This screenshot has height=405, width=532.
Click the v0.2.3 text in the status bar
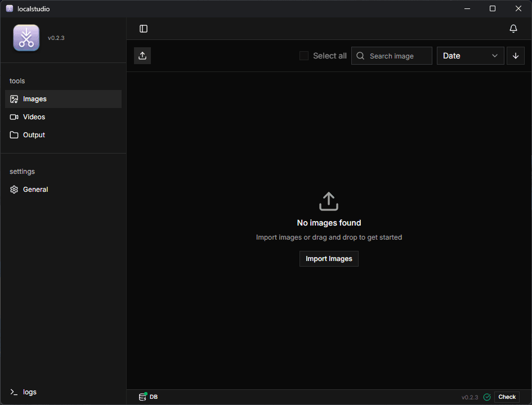470,397
